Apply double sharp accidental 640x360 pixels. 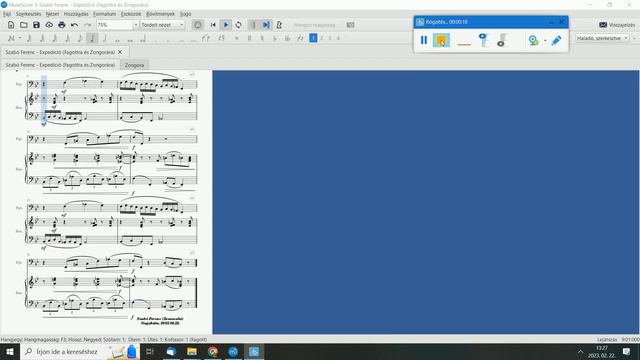click(x=237, y=38)
